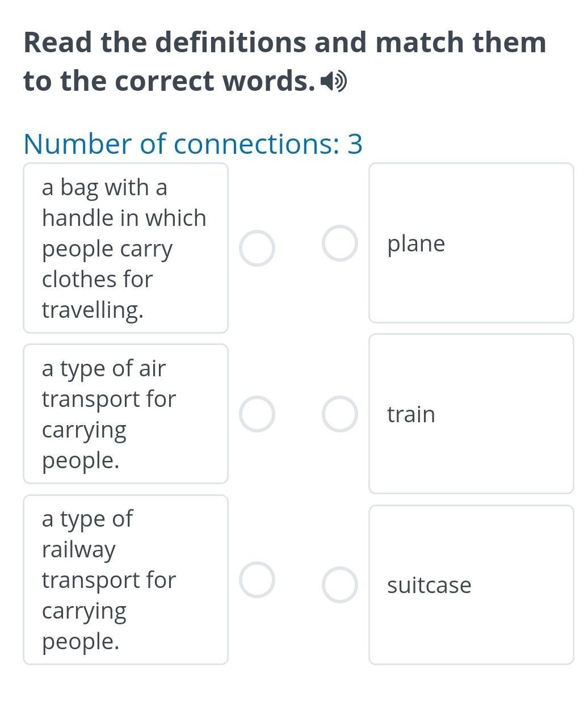Click the word 'railway' in the third definition
Screen dimensions: 588x706
pos(79,549)
